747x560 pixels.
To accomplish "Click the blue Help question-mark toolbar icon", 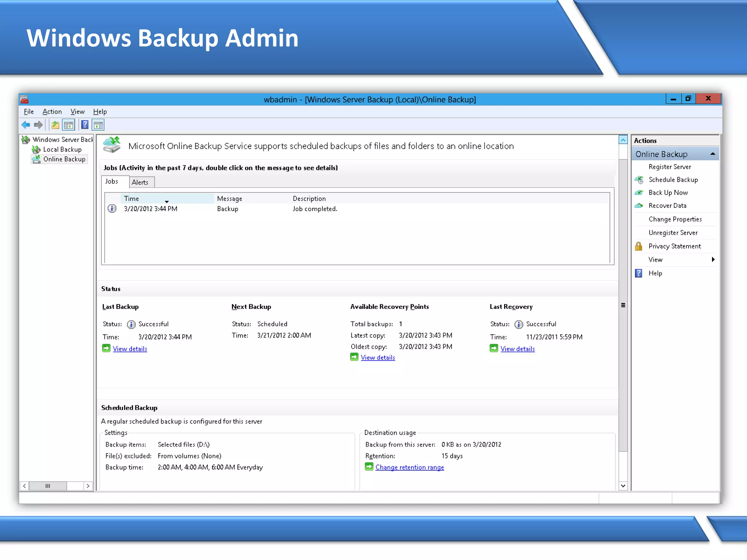I will [85, 125].
